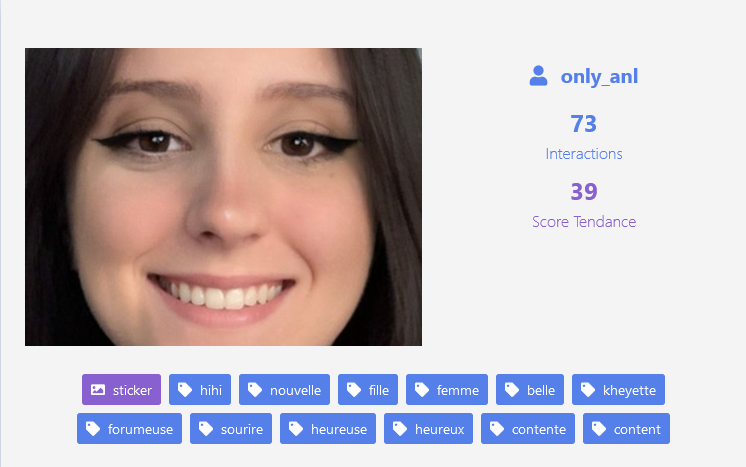
Task: Click the tag icon on heureuse
Action: (296, 429)
